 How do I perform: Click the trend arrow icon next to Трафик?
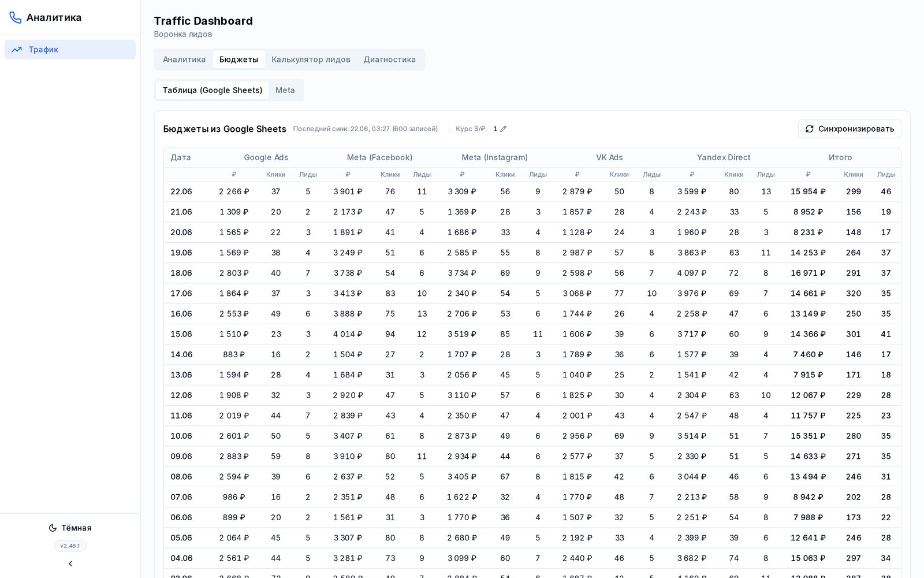pos(17,50)
